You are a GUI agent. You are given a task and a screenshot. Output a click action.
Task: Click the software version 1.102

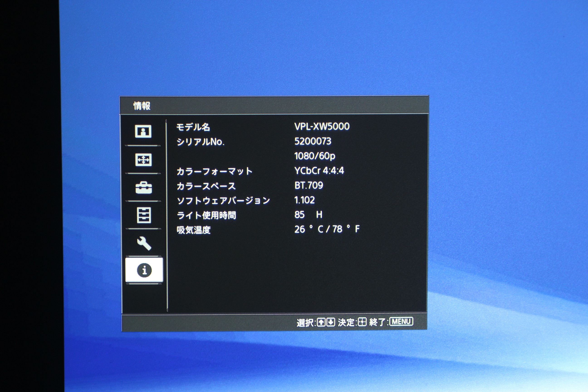click(x=304, y=200)
